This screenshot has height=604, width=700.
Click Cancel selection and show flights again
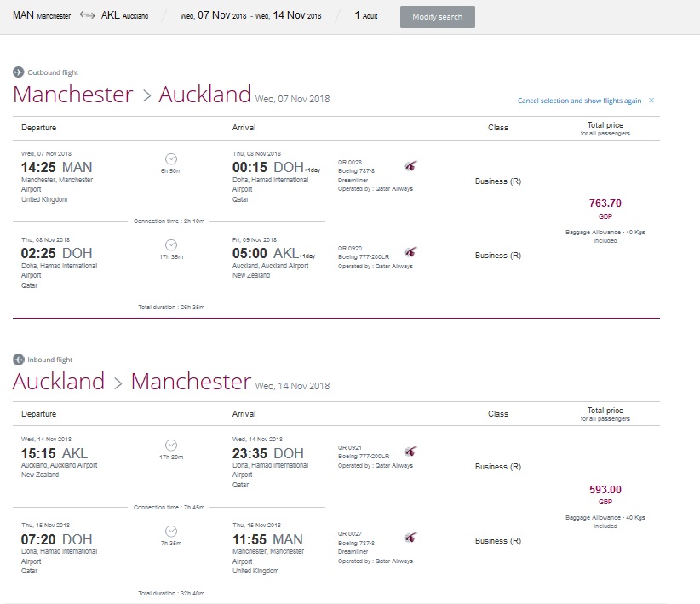click(x=579, y=101)
